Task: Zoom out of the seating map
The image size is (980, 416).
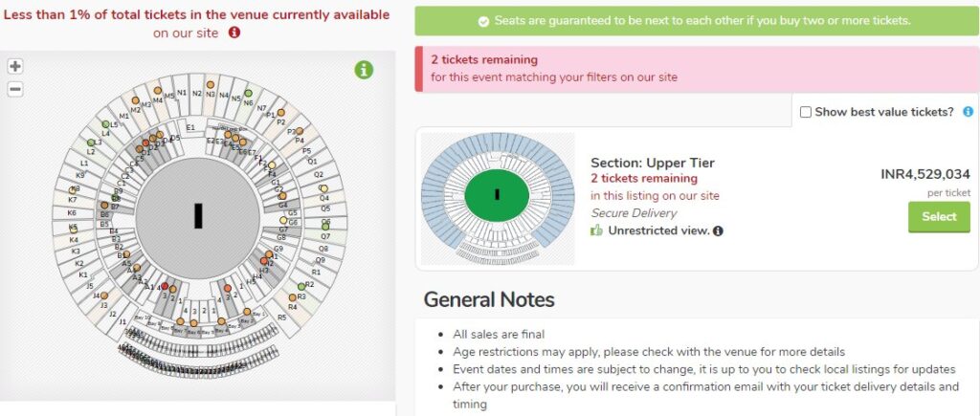Action: (x=15, y=89)
